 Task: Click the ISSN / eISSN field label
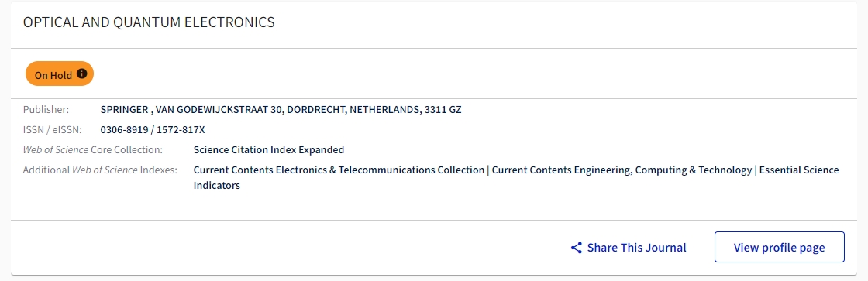pos(52,130)
